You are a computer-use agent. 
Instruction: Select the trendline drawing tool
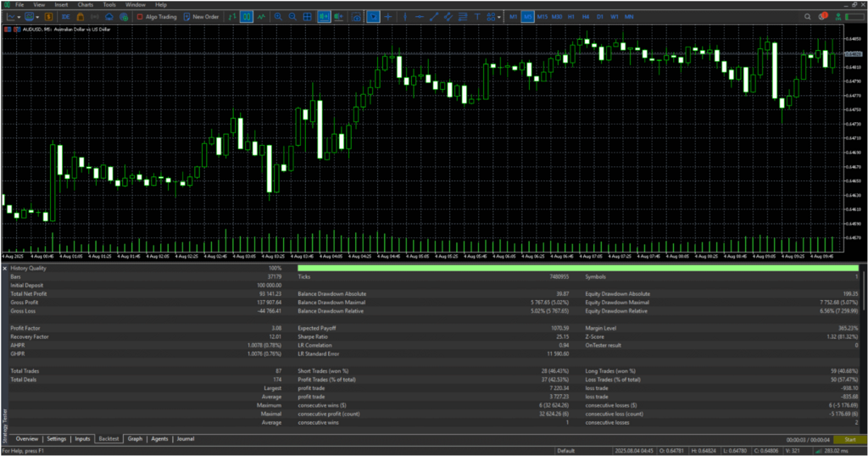[x=434, y=16]
